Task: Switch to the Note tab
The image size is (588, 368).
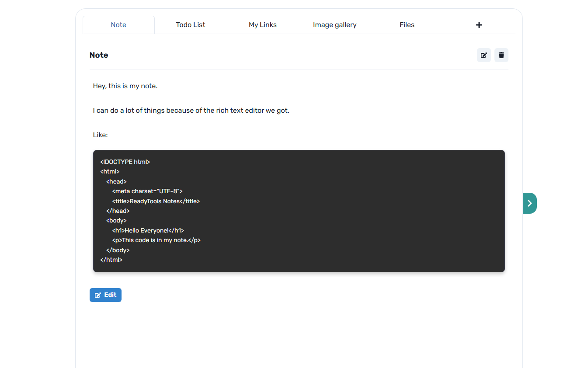Action: click(x=118, y=25)
